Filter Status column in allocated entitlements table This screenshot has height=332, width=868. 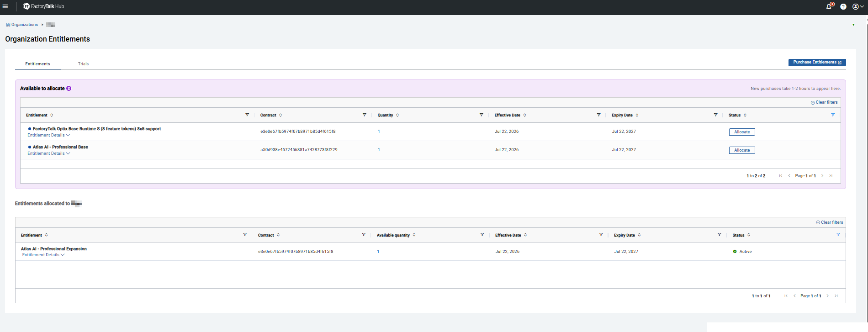click(x=838, y=235)
